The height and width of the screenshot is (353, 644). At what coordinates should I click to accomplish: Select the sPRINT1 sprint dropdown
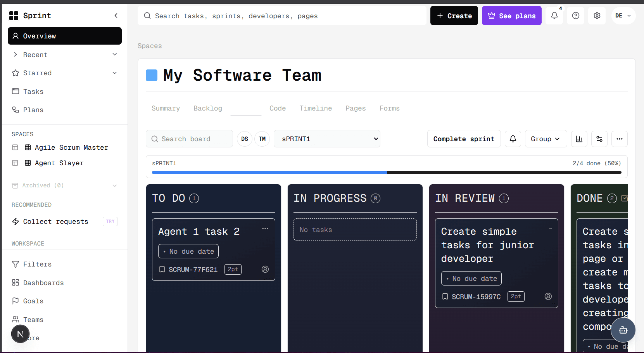pyautogui.click(x=327, y=139)
